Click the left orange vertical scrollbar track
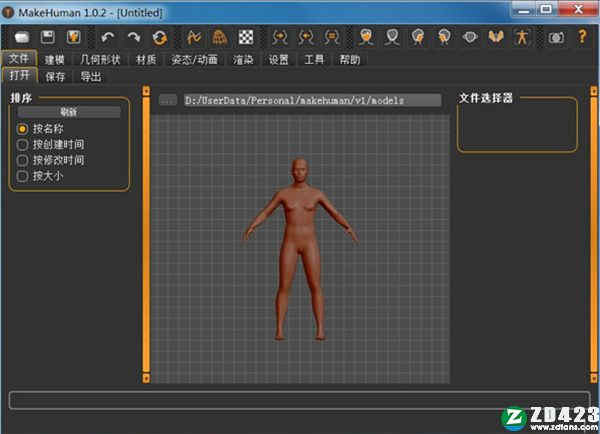The width and height of the screenshot is (600, 434). pos(146,234)
